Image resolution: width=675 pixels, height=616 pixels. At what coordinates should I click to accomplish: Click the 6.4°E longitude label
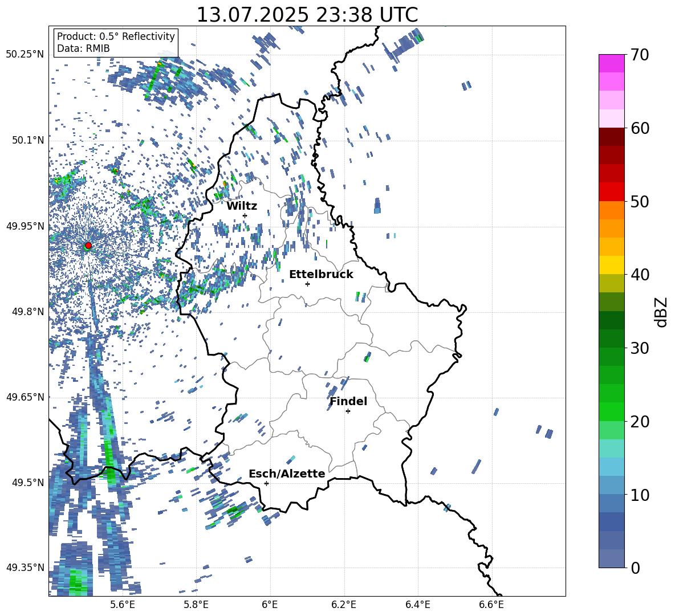[x=417, y=605]
